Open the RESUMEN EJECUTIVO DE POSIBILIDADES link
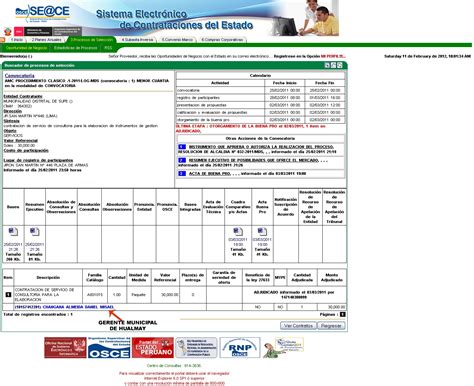The height and width of the screenshot is (386, 474). point(254,160)
